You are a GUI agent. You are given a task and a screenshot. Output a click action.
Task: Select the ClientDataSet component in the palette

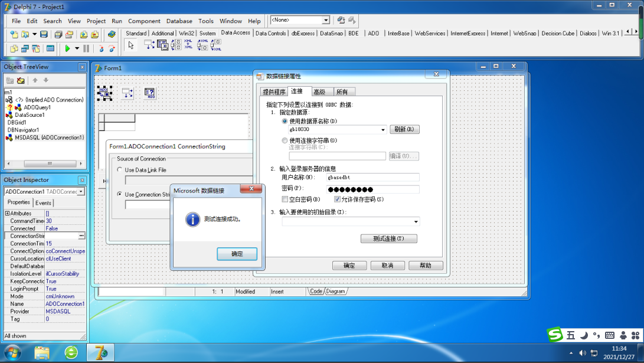coord(163,45)
